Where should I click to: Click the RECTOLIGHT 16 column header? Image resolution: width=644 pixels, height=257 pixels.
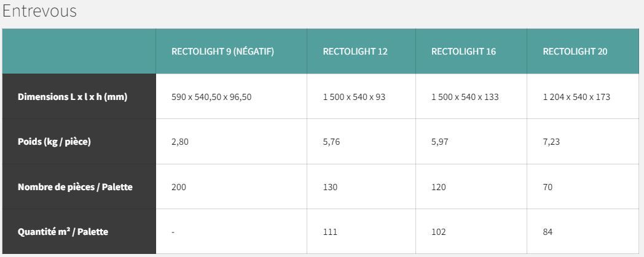[x=463, y=52]
